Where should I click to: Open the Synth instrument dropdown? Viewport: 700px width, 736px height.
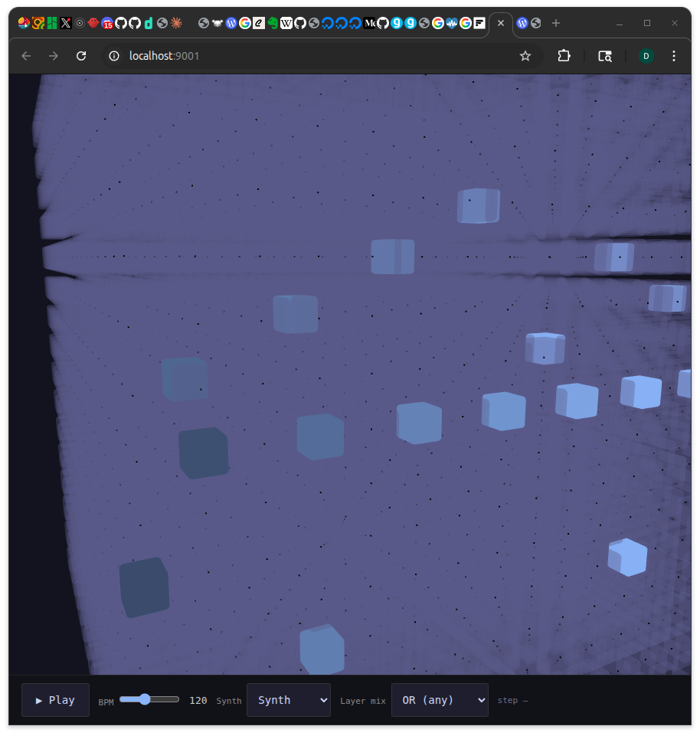288,700
